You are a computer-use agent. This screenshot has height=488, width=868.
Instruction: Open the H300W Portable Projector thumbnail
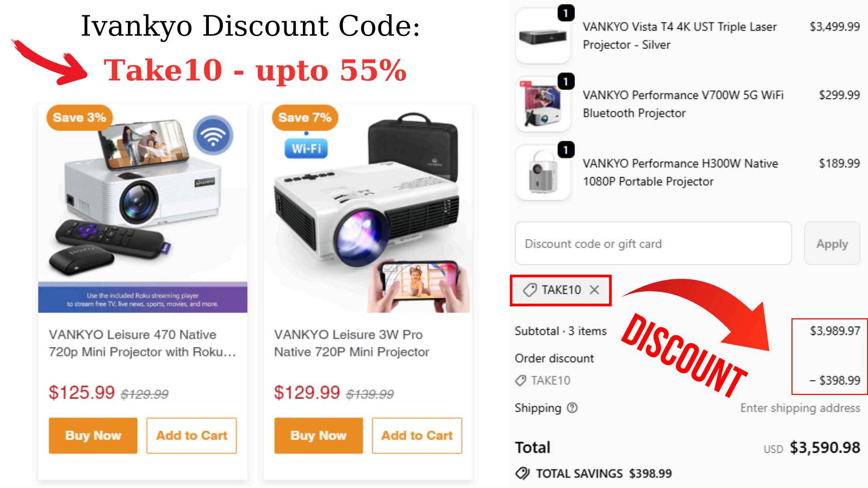(x=543, y=172)
